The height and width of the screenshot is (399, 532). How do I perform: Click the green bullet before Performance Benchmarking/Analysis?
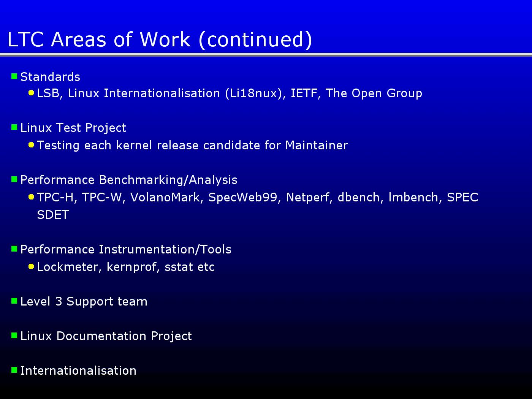click(14, 179)
